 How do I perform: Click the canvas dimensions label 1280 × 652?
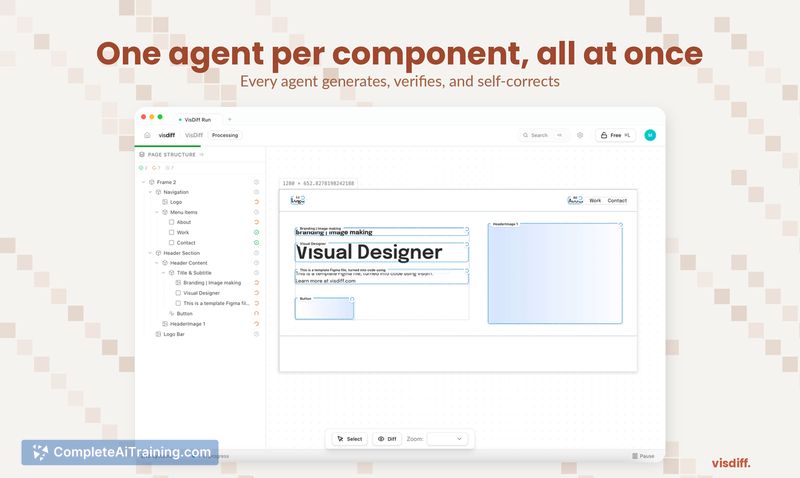click(318, 183)
